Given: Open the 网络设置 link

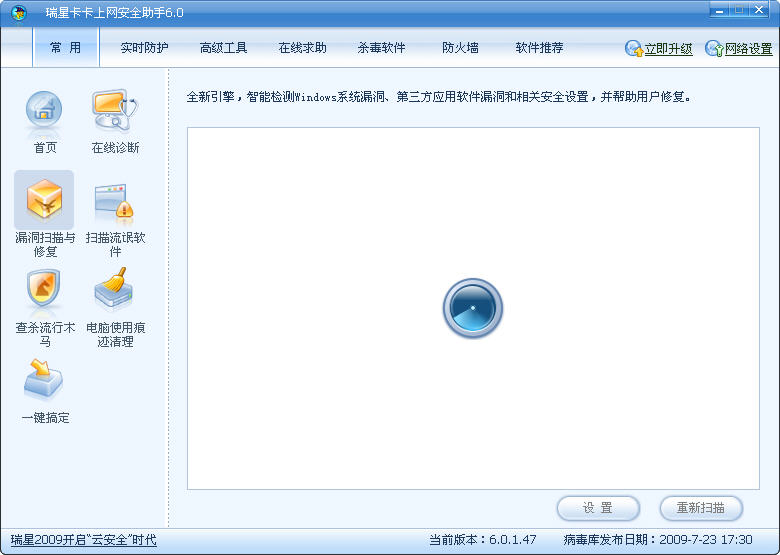Looking at the screenshot, I should tap(749, 49).
